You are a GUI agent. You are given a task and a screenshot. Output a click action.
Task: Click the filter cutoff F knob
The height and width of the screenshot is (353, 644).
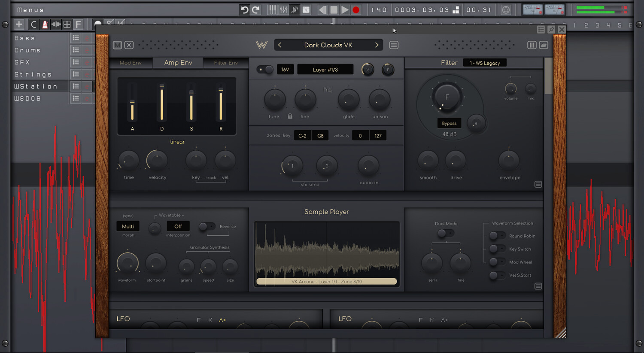tap(447, 97)
